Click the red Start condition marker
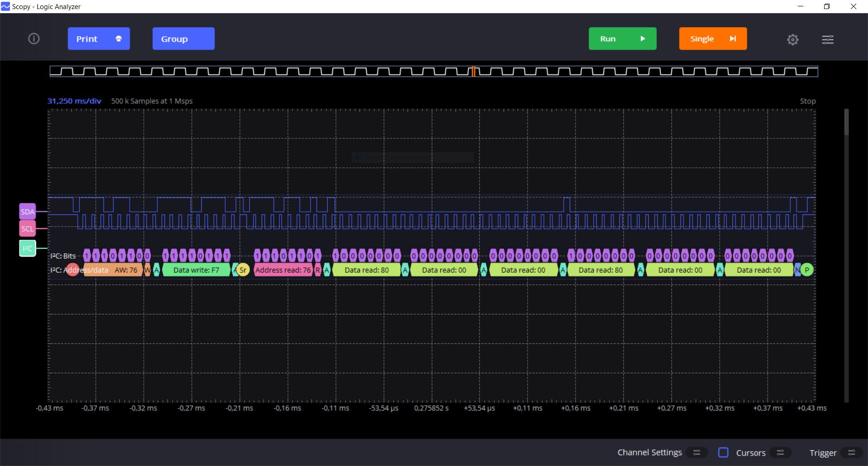This screenshot has height=466, width=868. pyautogui.click(x=72, y=270)
